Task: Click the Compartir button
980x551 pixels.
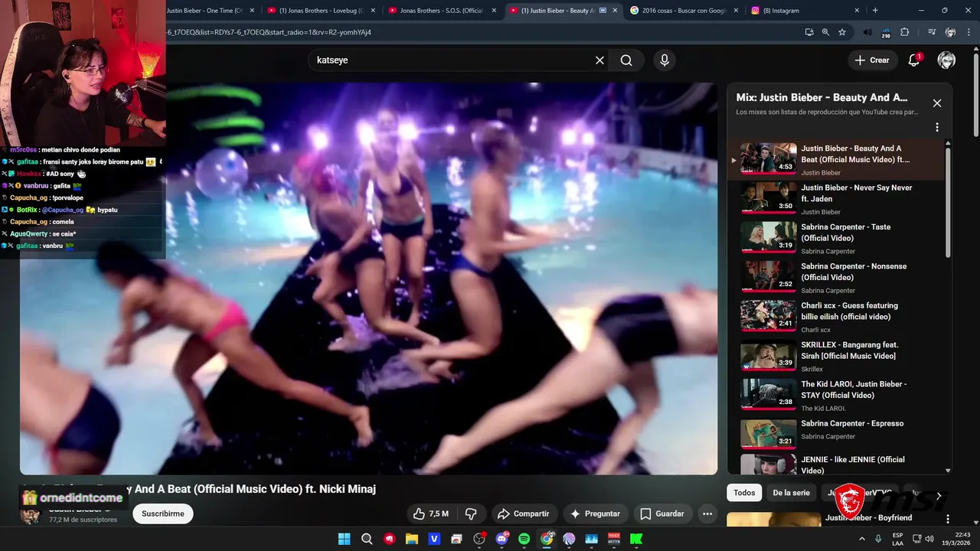Action: pos(524,514)
